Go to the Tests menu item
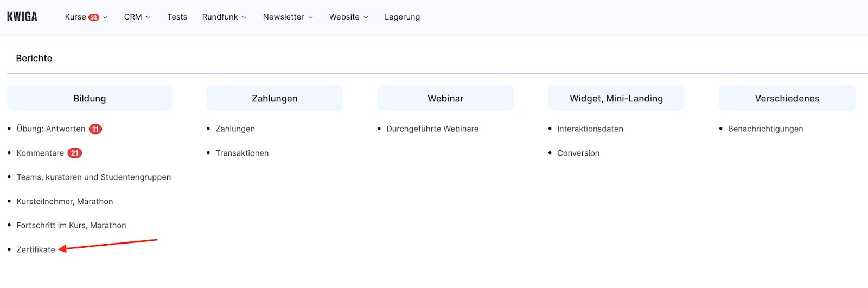This screenshot has height=288, width=868. (177, 17)
